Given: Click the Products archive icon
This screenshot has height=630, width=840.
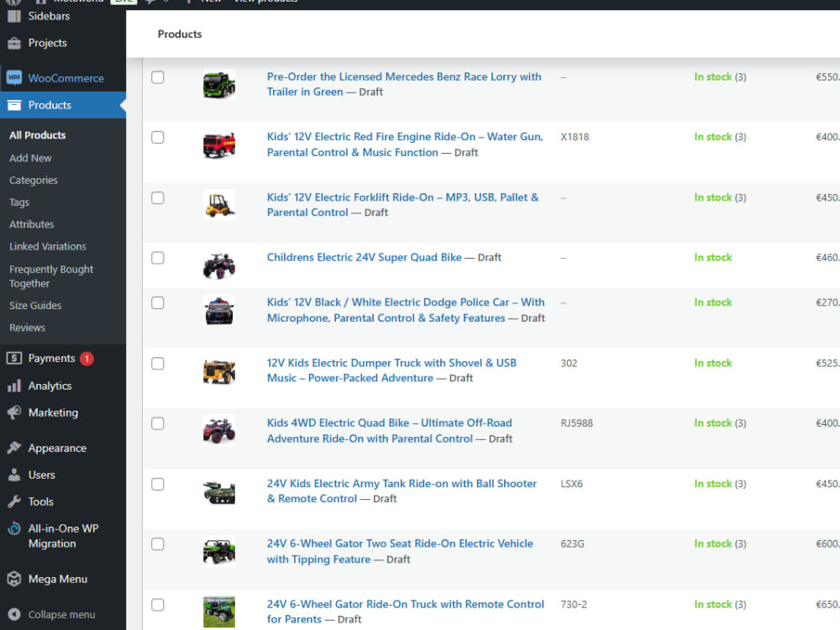Looking at the screenshot, I should click(x=14, y=105).
